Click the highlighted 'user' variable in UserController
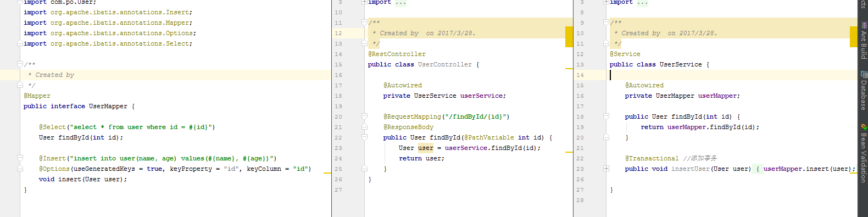Image resolution: width=868 pixels, height=217 pixels. pos(426,148)
